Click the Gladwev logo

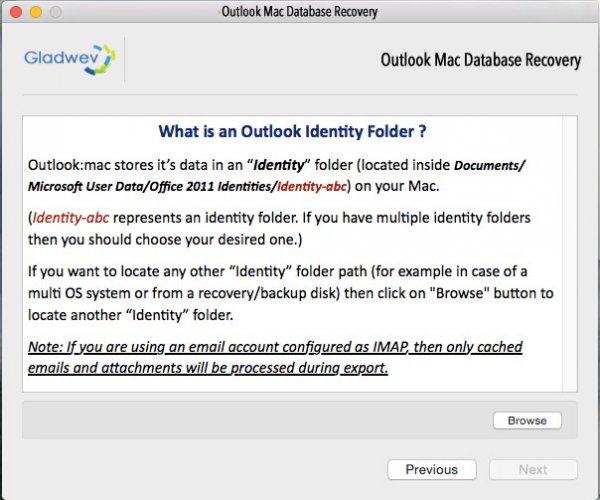click(70, 59)
